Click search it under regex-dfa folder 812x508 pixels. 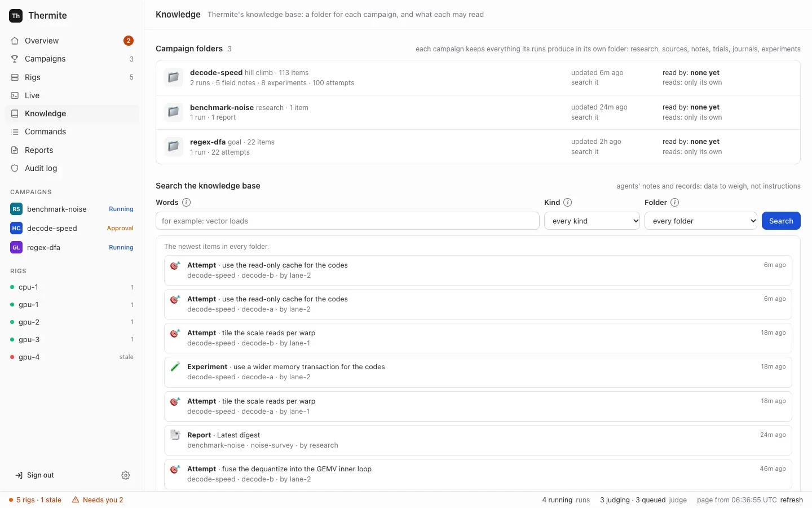[x=585, y=152]
